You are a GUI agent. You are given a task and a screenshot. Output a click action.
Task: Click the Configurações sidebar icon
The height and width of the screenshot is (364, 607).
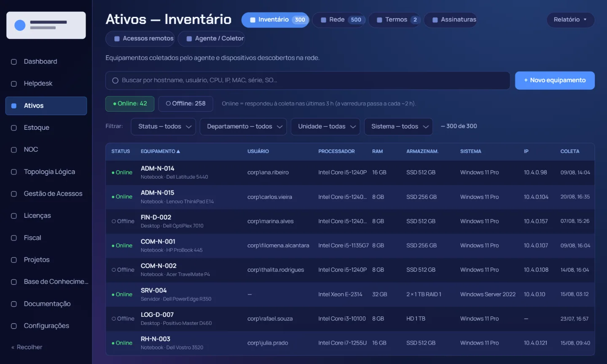click(14, 326)
